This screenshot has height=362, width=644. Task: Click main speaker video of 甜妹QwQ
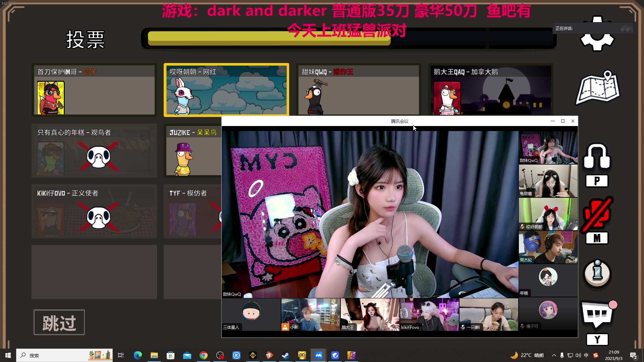[370, 214]
